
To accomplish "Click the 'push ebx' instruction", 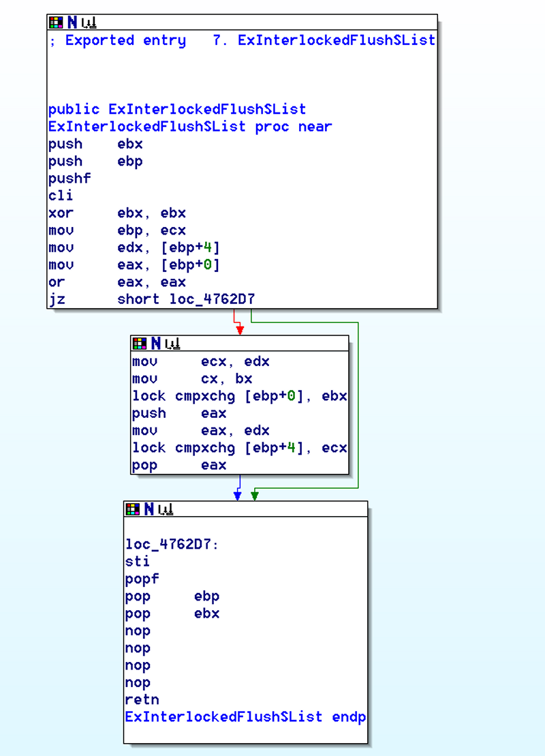I will (95, 144).
